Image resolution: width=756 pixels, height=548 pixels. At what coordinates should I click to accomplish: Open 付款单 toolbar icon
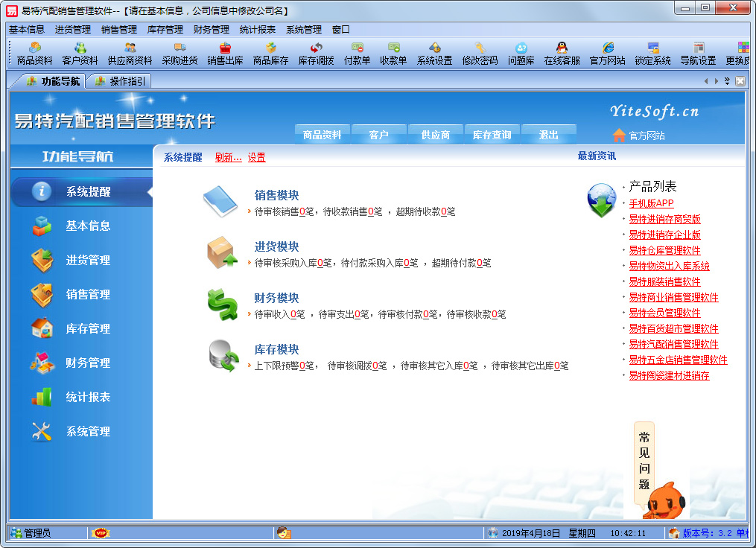358,54
